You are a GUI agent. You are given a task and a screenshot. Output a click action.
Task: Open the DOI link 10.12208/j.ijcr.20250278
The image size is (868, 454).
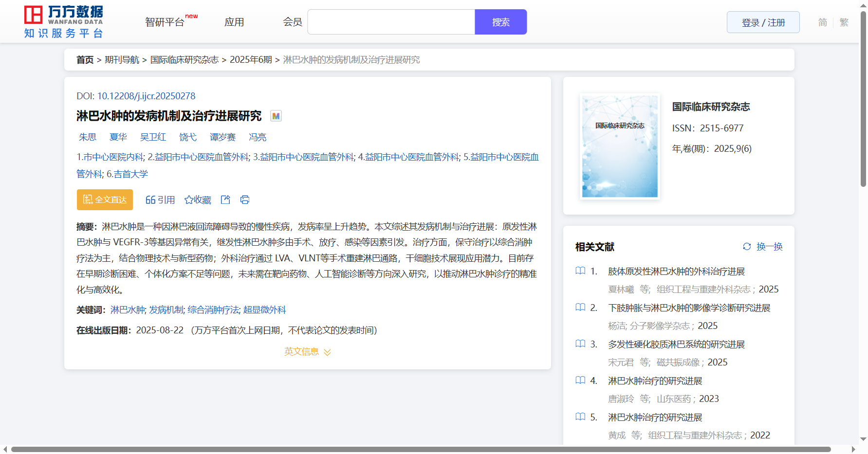point(146,96)
